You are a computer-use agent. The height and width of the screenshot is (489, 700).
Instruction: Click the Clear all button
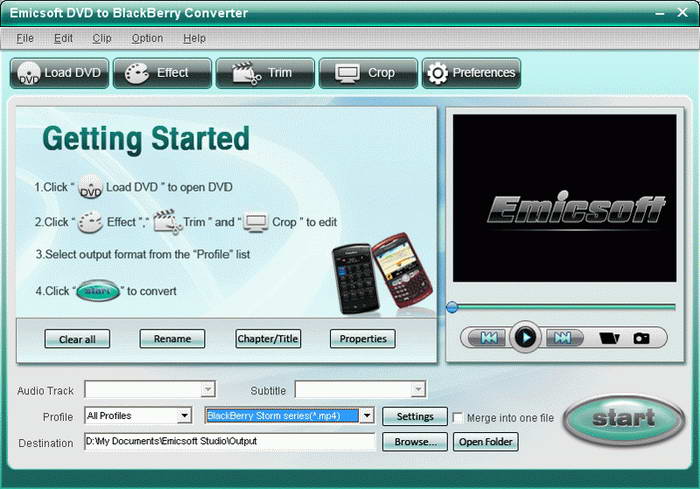tap(77, 339)
